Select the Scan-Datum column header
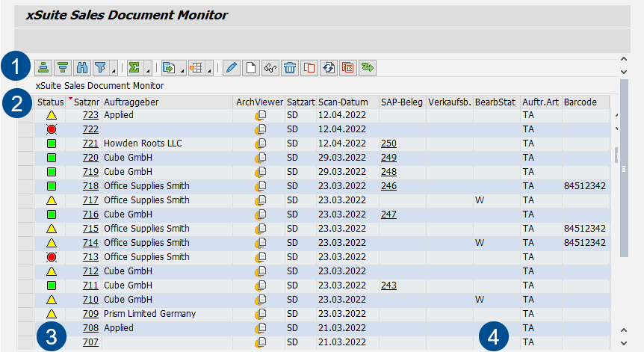This screenshot has height=352, width=644. tap(347, 102)
